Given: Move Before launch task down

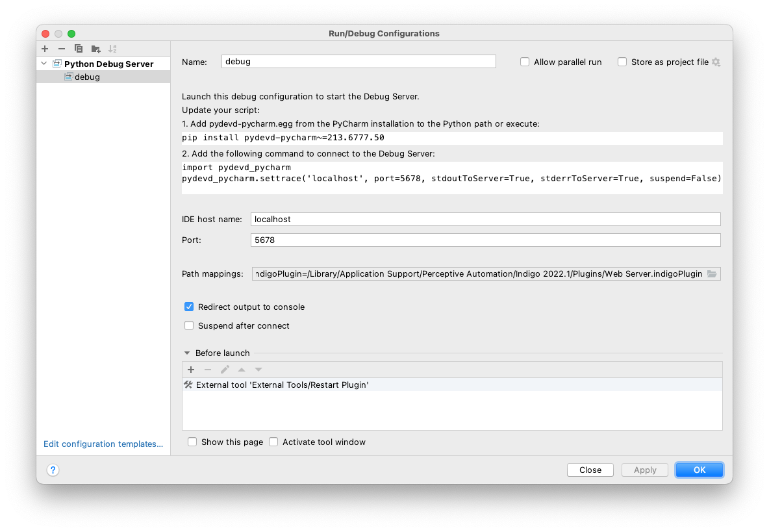Looking at the screenshot, I should click(x=258, y=369).
